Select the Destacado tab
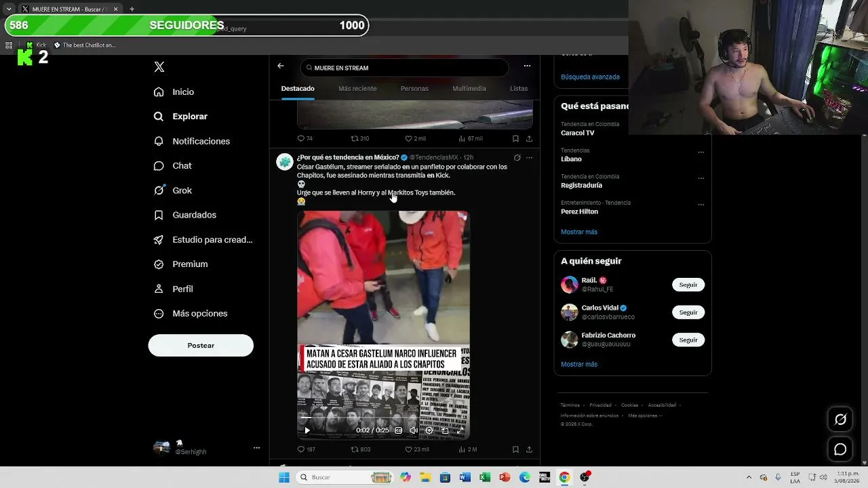The image size is (868, 488). pos(298,89)
